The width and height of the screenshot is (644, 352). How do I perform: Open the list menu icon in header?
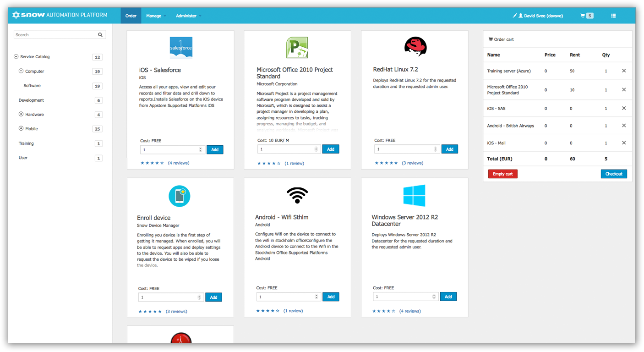point(613,16)
